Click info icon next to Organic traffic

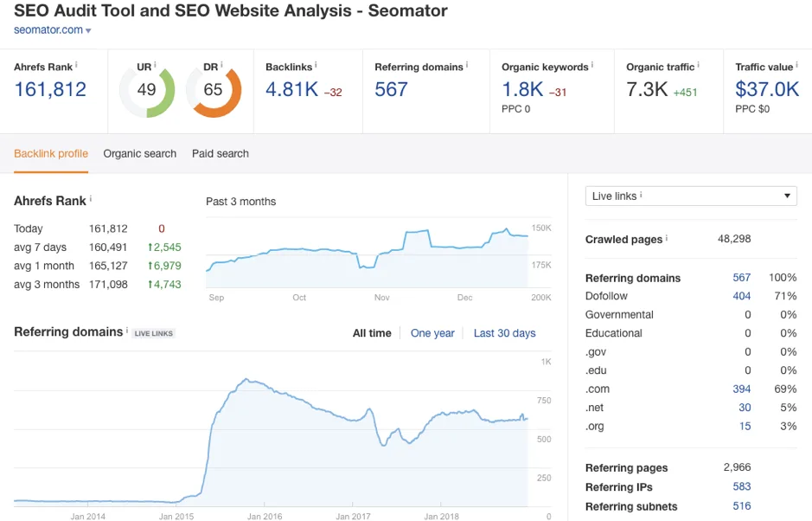[698, 65]
